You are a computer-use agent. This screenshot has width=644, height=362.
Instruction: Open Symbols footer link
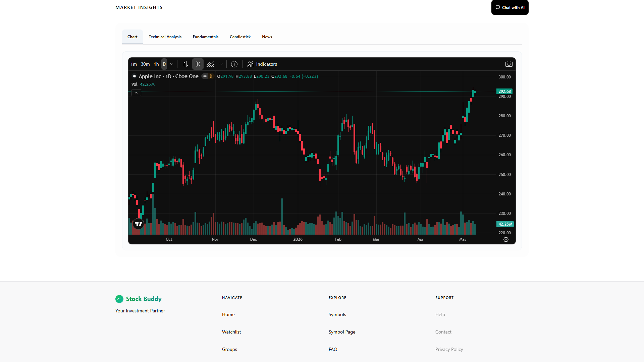click(337, 314)
